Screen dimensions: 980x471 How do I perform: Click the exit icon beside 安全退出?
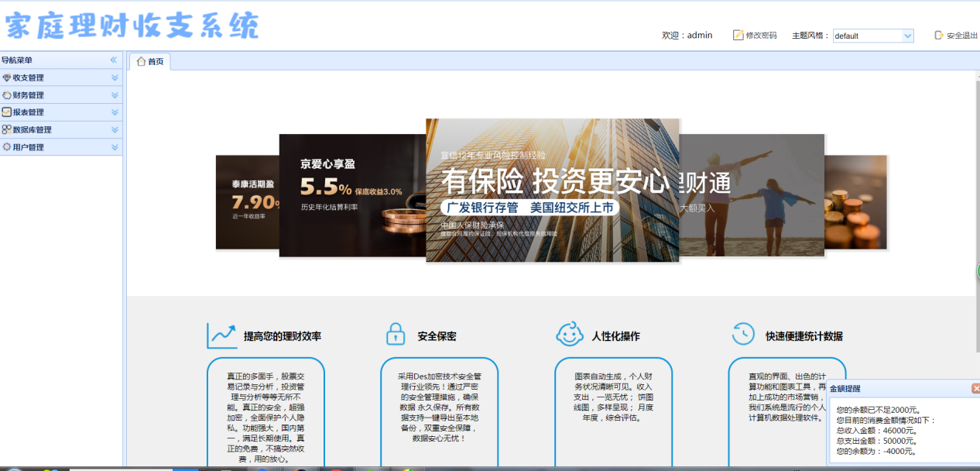click(939, 35)
